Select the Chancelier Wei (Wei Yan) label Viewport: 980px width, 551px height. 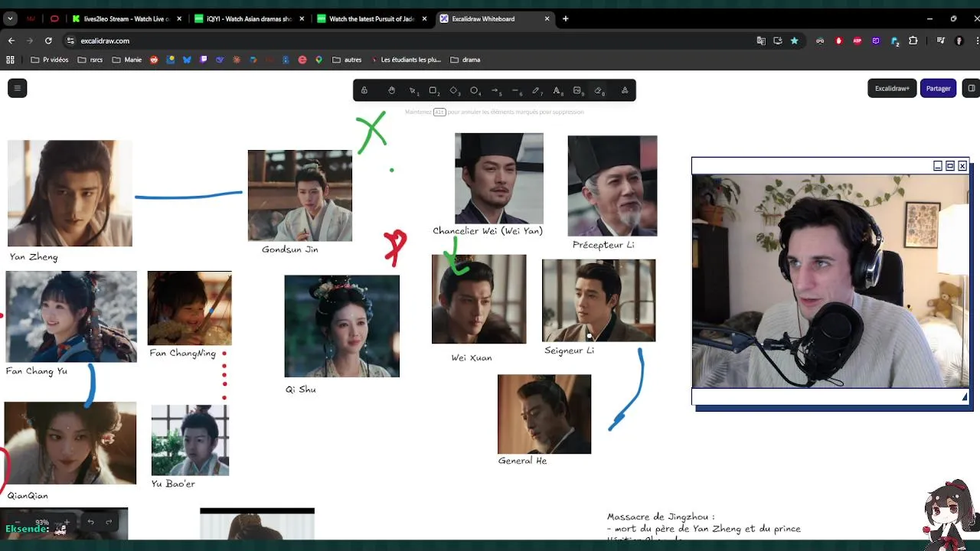(488, 231)
